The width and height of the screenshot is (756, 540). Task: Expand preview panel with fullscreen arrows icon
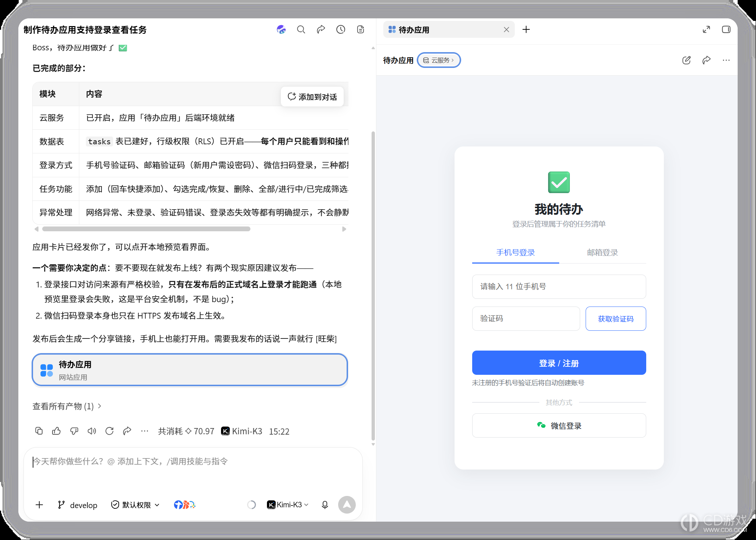click(x=706, y=30)
